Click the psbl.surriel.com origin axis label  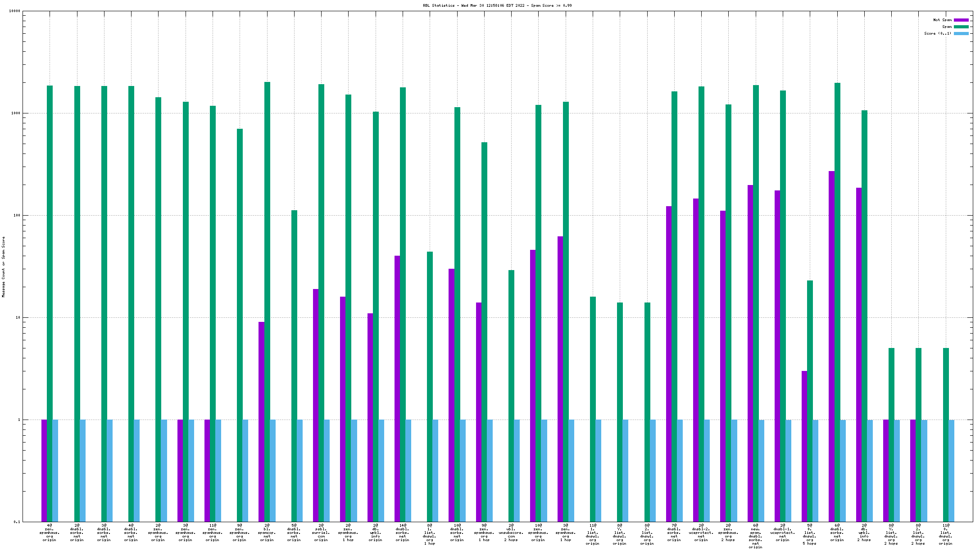point(321,533)
